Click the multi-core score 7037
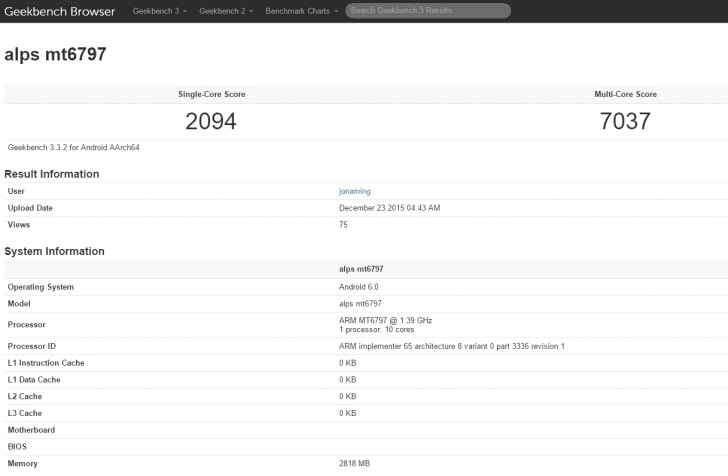The image size is (728, 476). 625,122
